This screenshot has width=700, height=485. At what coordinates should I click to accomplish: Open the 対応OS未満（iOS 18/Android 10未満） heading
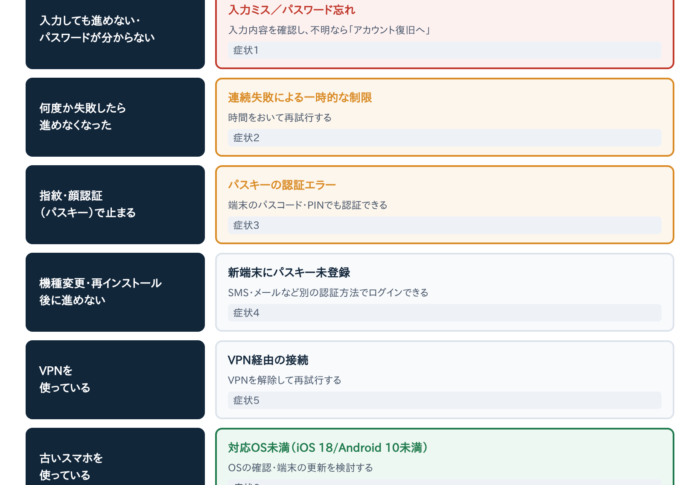click(x=328, y=447)
